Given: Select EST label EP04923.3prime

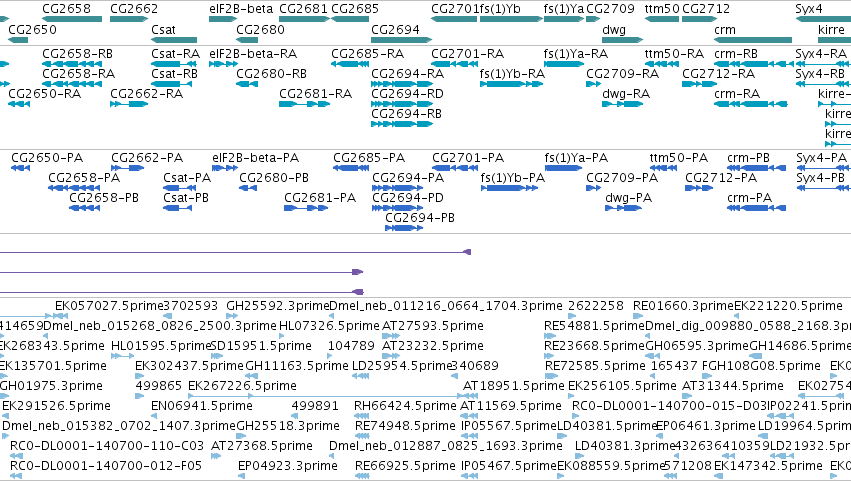Looking at the screenshot, I should (x=288, y=466).
